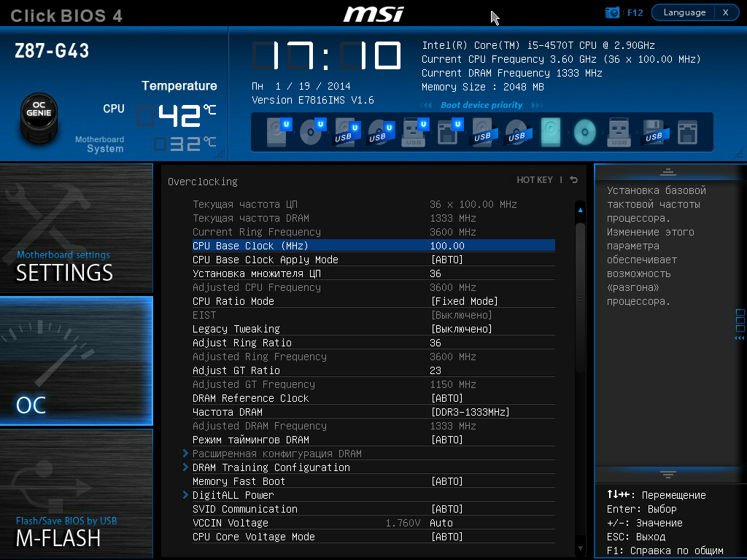Click the HOT KEY button

coord(535,180)
